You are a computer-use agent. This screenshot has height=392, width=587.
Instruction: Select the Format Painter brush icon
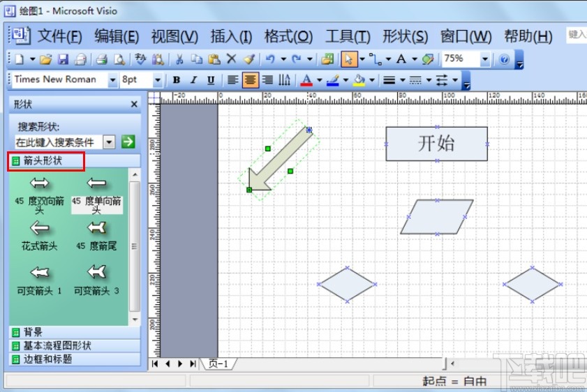pyautogui.click(x=249, y=59)
